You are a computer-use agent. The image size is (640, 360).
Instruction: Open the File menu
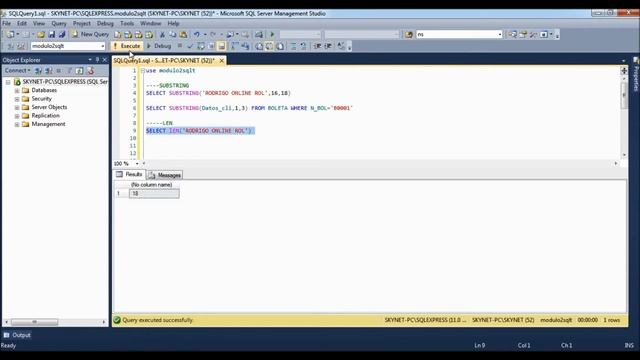(7, 23)
